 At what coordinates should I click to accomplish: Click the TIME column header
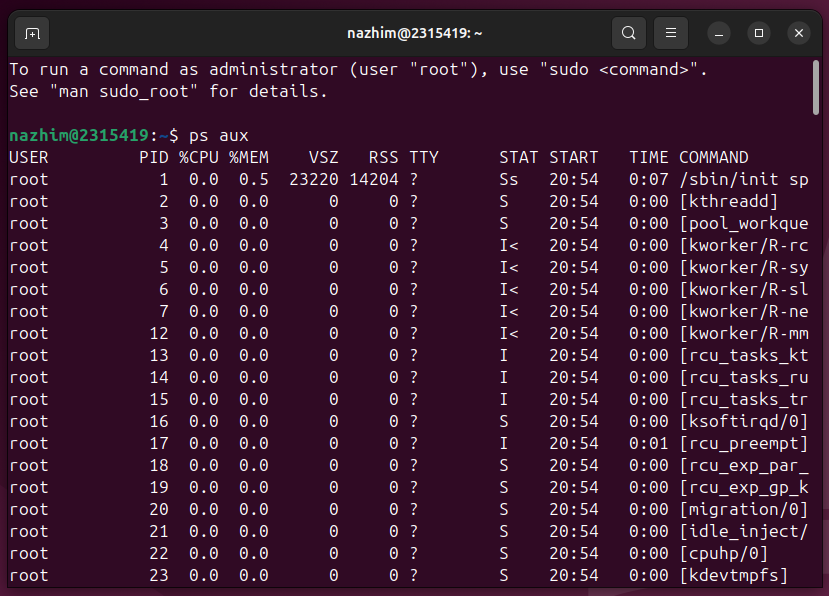pos(648,157)
